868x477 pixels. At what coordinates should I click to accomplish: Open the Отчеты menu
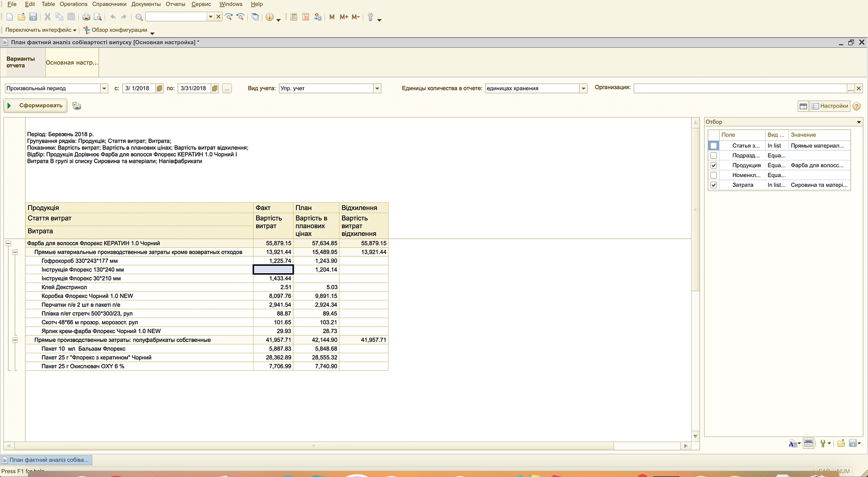point(175,4)
